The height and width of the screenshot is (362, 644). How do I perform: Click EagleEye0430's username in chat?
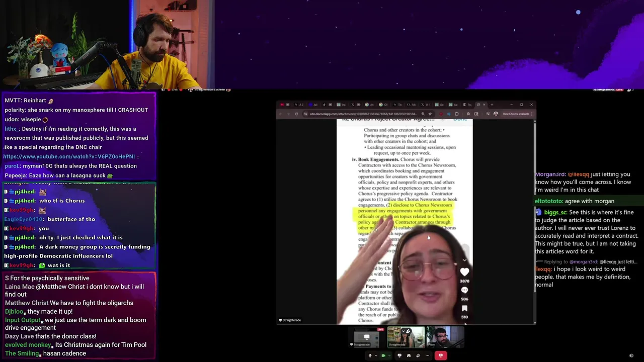coord(24,219)
